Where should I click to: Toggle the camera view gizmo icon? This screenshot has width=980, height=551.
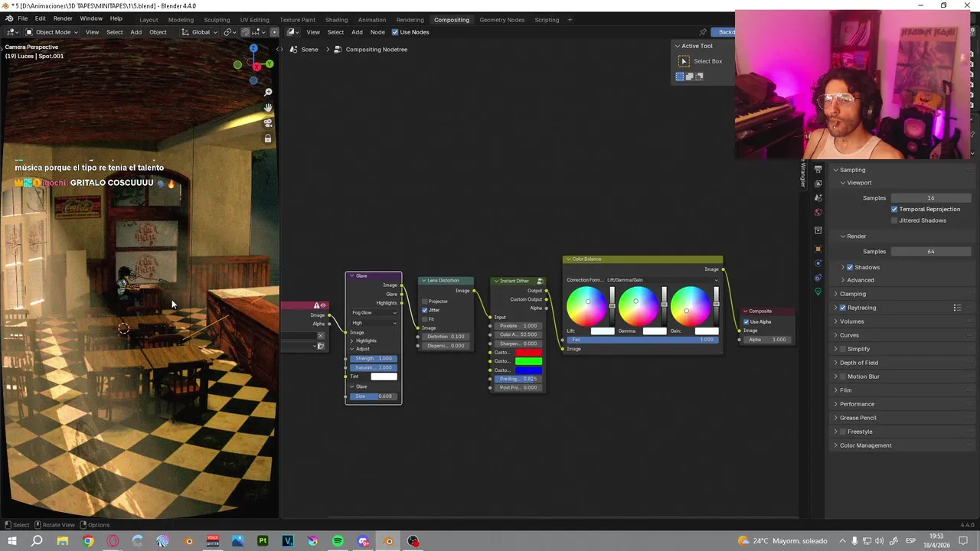pos(268,122)
